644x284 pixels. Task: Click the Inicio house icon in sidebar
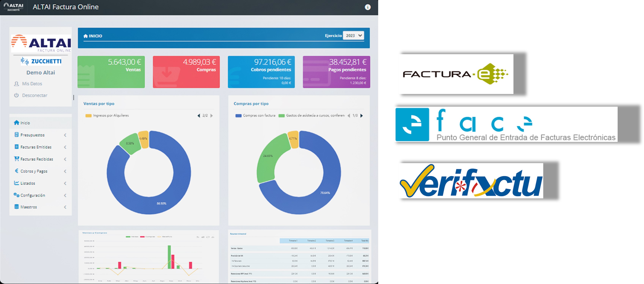click(x=17, y=123)
